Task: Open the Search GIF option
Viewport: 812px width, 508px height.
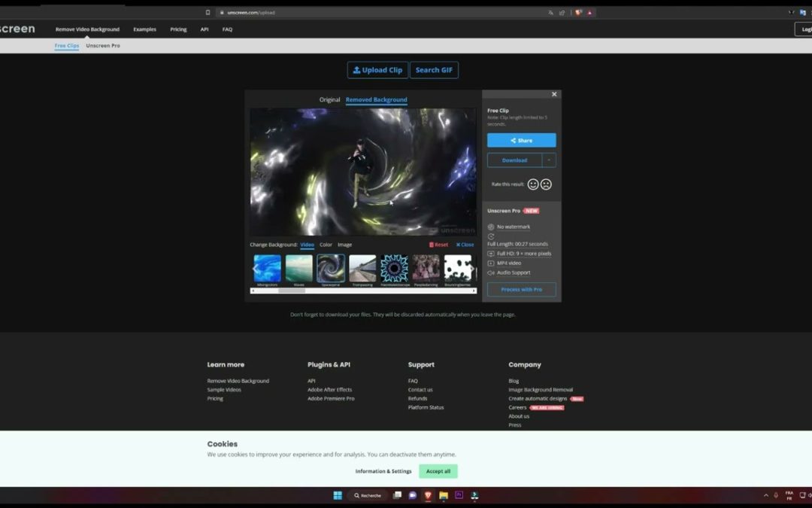Action: click(434, 70)
